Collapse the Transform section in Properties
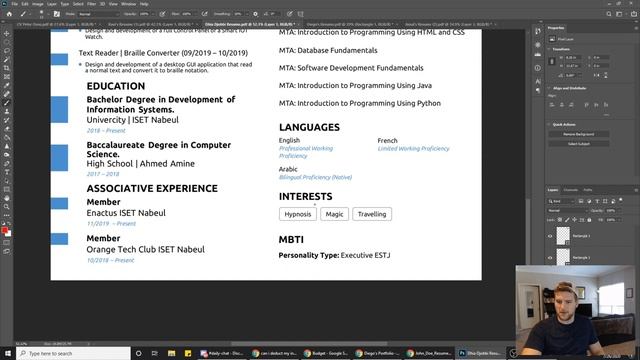This screenshot has height=360, width=640. pyautogui.click(x=549, y=49)
